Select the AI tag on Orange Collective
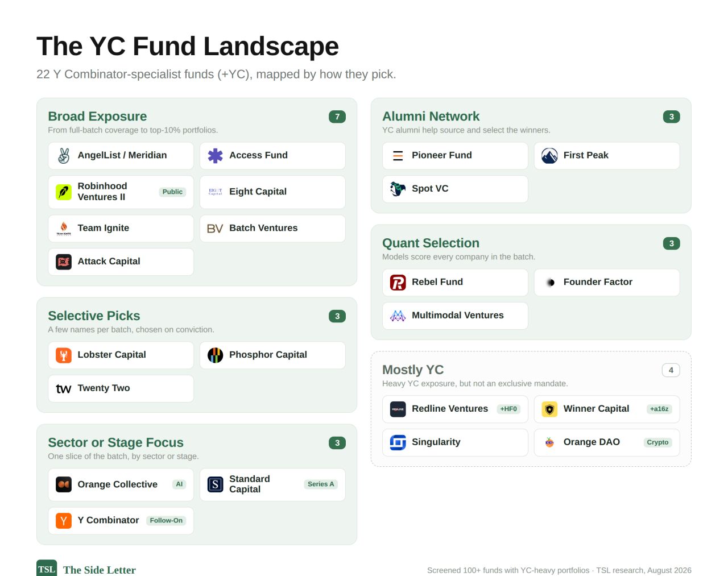Image resolution: width=728 pixels, height=576 pixels. (179, 484)
